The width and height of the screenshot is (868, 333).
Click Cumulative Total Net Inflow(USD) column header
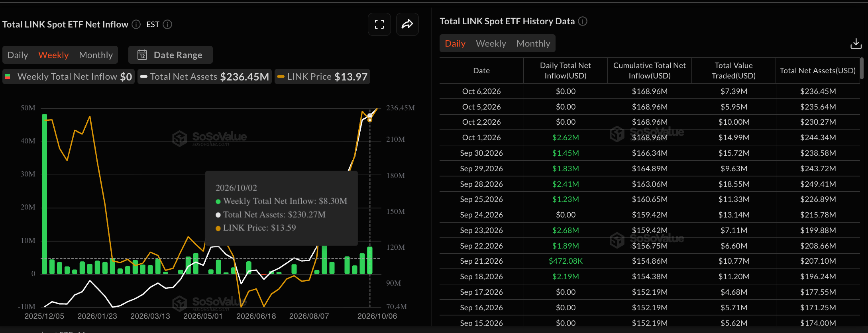click(x=650, y=71)
